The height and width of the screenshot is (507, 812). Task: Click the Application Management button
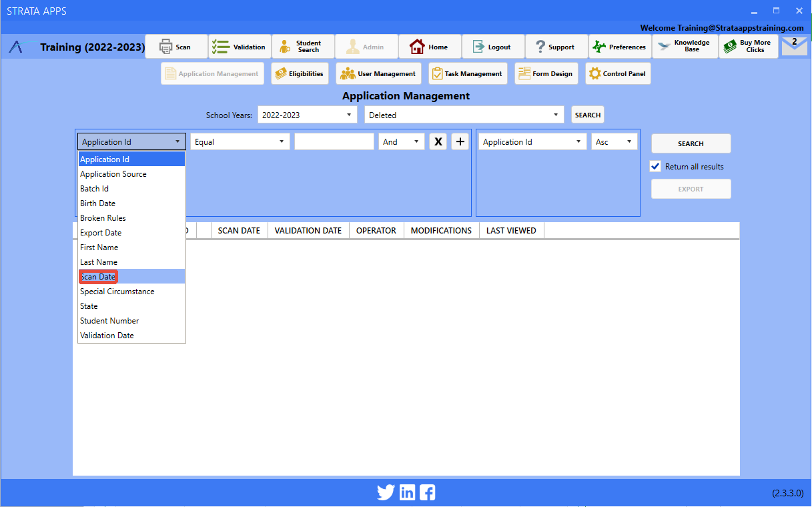[212, 73]
